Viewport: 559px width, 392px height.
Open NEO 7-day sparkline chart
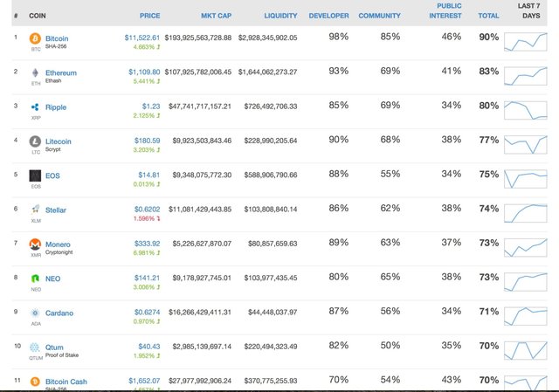point(526,282)
